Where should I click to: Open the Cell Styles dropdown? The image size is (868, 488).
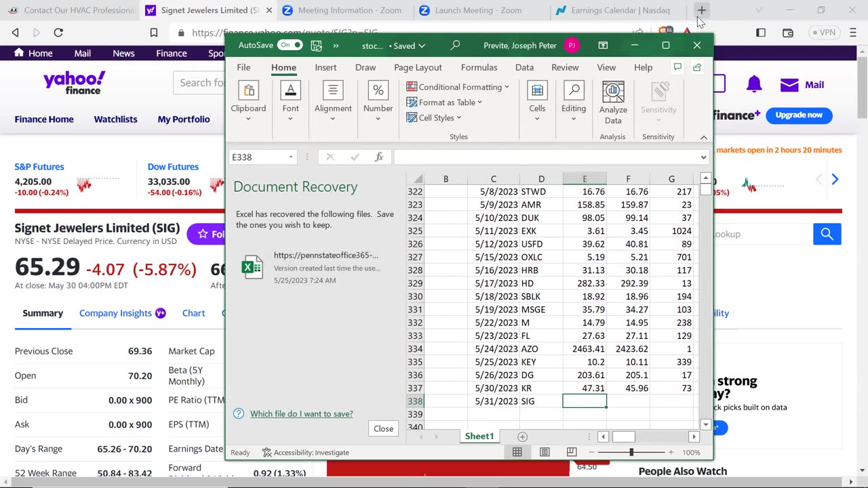pos(435,118)
